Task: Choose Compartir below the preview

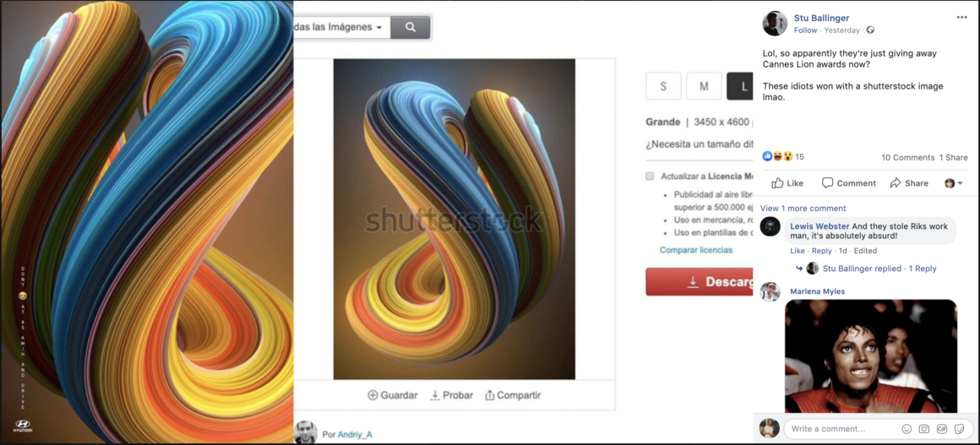Action: point(513,395)
